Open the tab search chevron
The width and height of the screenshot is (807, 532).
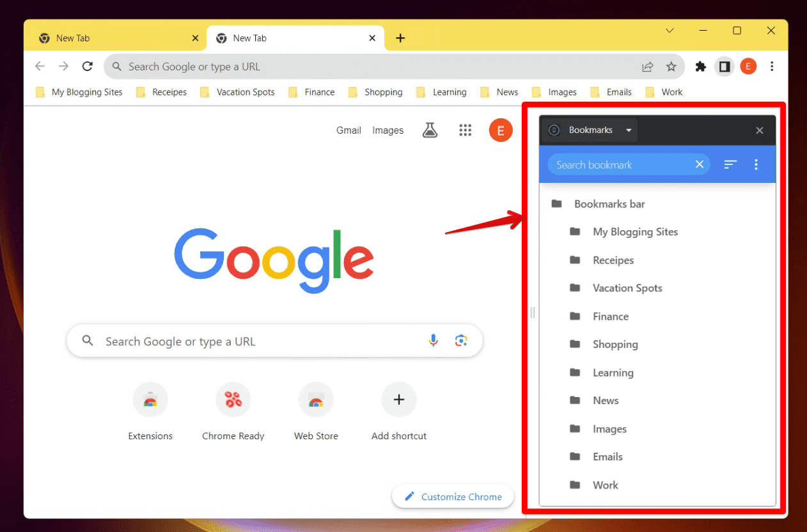(x=670, y=31)
